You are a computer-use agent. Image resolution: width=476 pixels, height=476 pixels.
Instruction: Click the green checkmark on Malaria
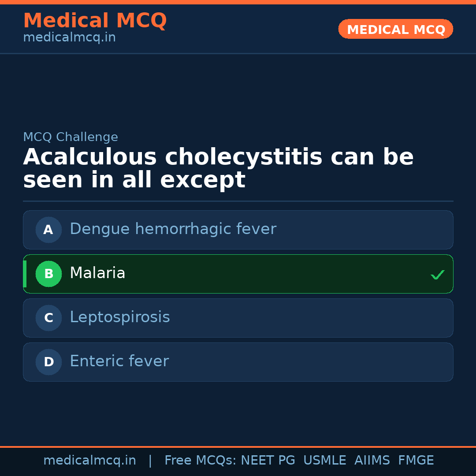(x=437, y=275)
